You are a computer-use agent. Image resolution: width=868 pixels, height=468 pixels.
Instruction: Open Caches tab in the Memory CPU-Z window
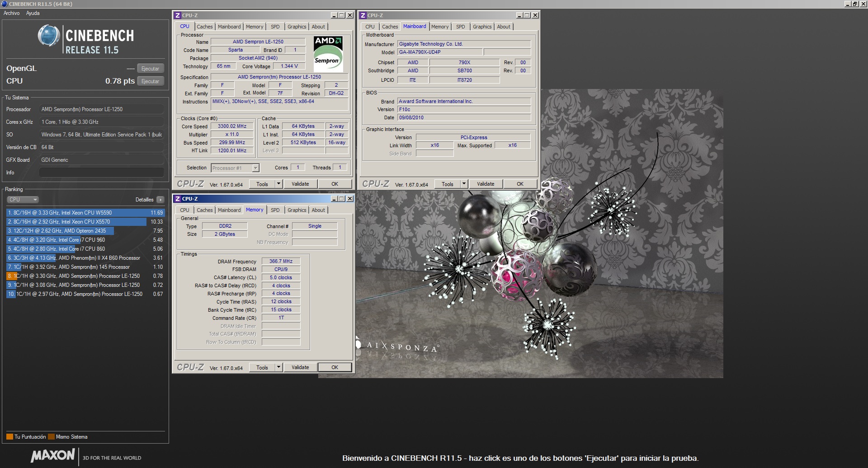(x=204, y=210)
